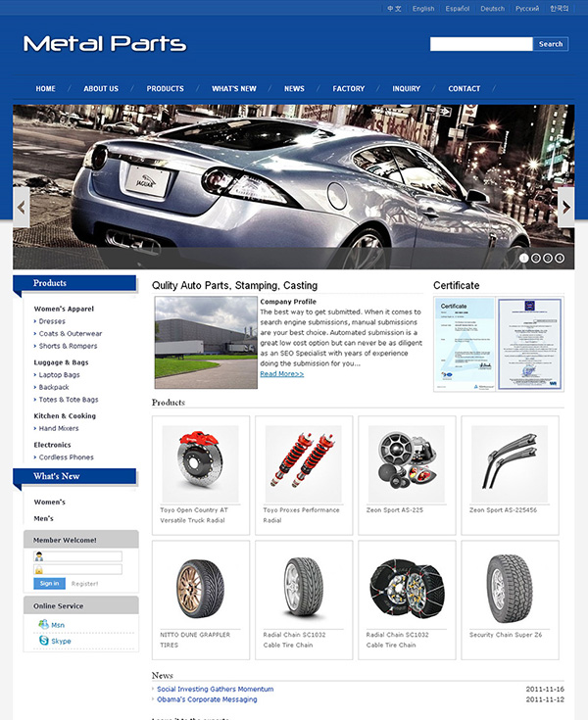588x720 pixels.
Task: Switch language to Deutsch
Action: (493, 9)
